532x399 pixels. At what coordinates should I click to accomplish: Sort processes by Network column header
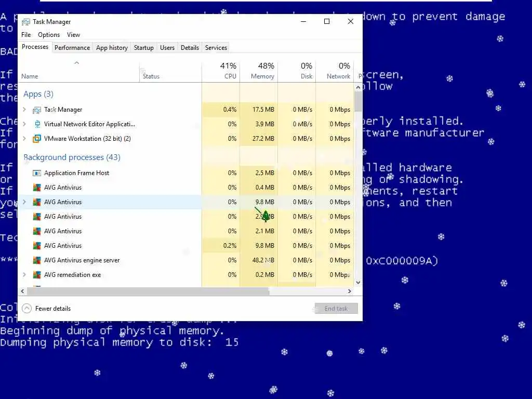335,71
